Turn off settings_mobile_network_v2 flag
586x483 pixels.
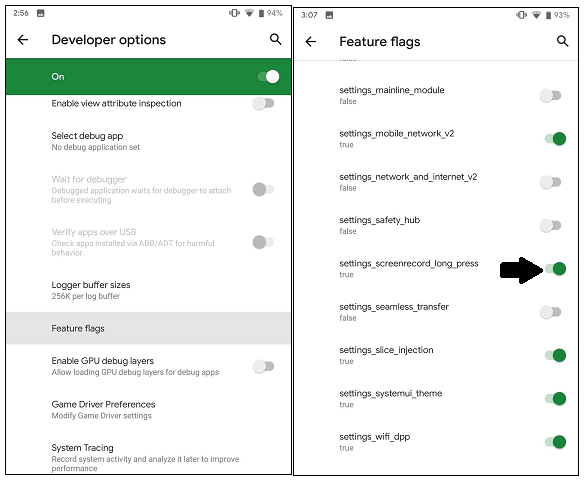tap(555, 139)
